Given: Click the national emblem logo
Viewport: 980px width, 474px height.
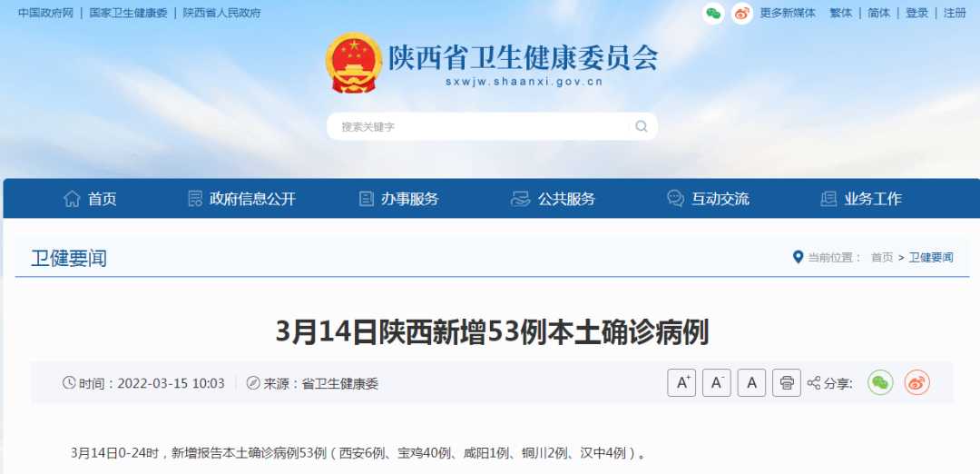Looking at the screenshot, I should (x=353, y=64).
